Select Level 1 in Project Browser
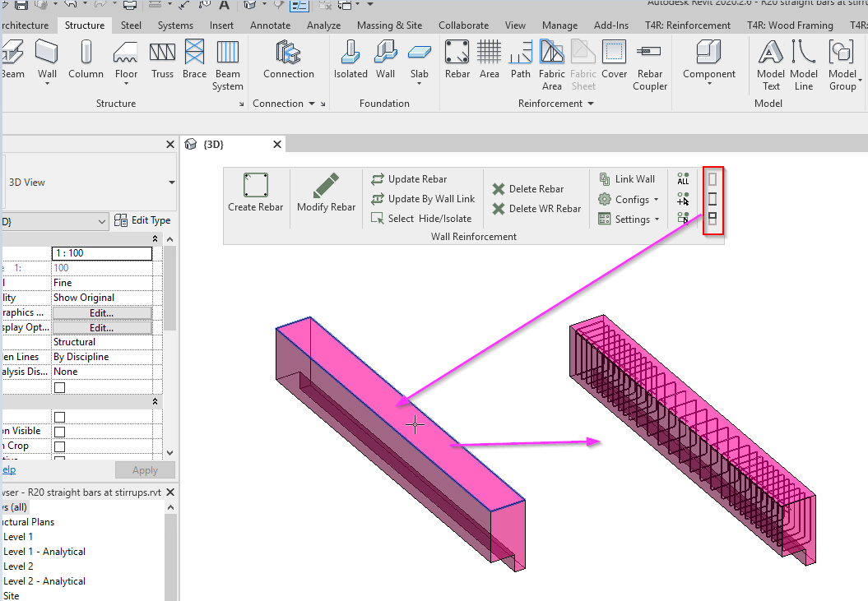868x601 pixels. click(x=18, y=537)
